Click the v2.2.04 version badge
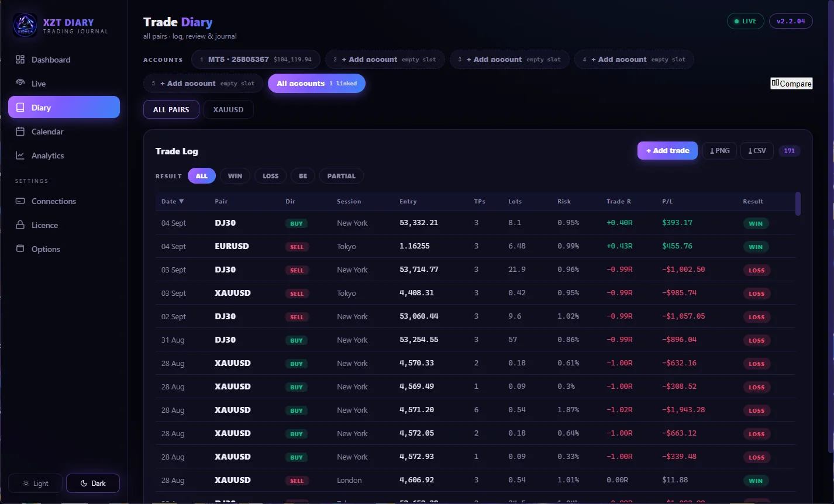The image size is (834, 504). [791, 21]
